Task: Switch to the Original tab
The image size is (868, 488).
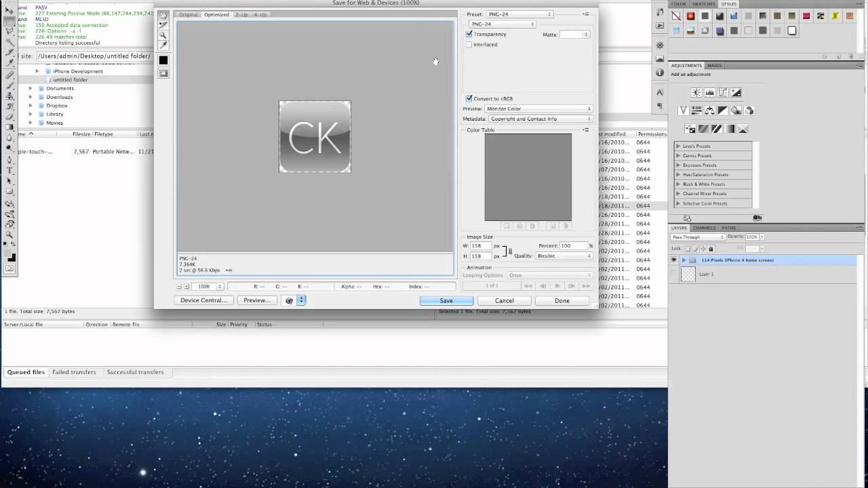Action: tap(189, 14)
